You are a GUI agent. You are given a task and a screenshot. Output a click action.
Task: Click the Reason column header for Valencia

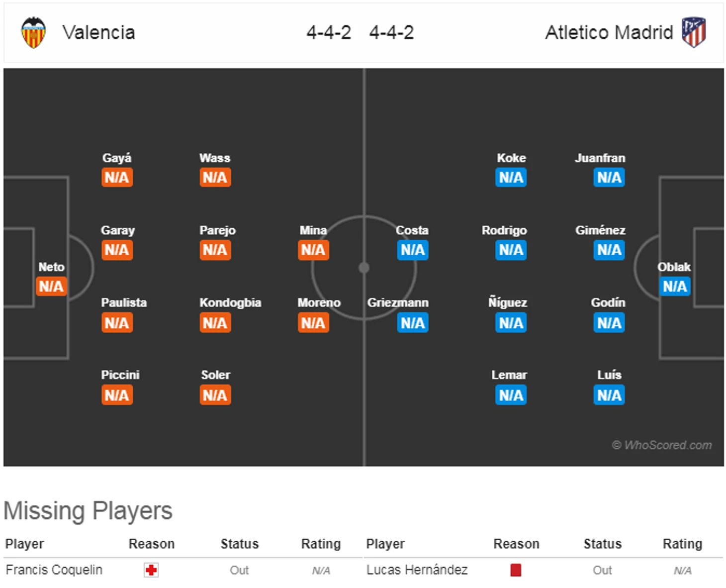pos(152,544)
